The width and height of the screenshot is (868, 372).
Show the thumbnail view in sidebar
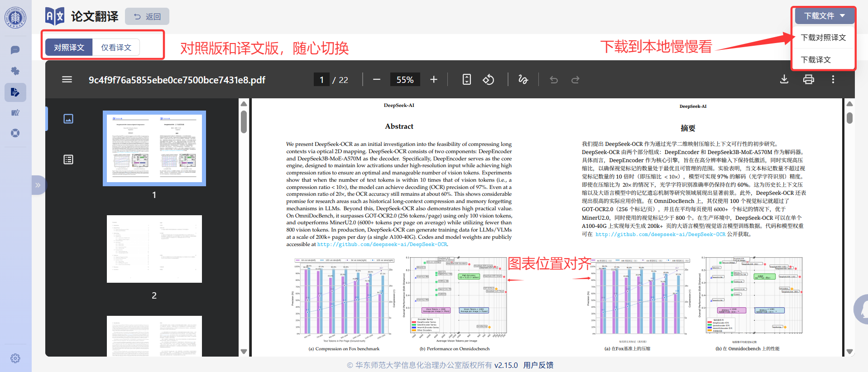(x=68, y=119)
